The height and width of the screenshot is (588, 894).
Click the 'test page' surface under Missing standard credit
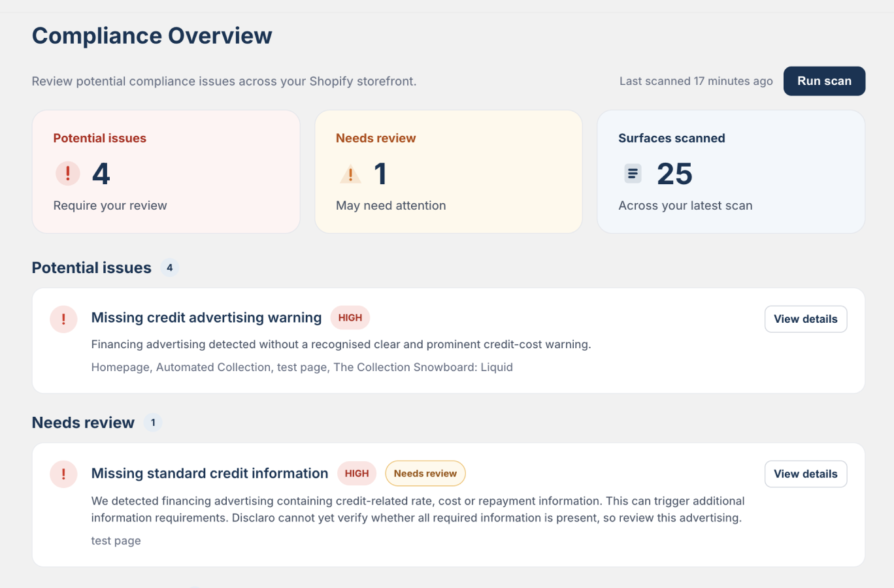tap(116, 540)
